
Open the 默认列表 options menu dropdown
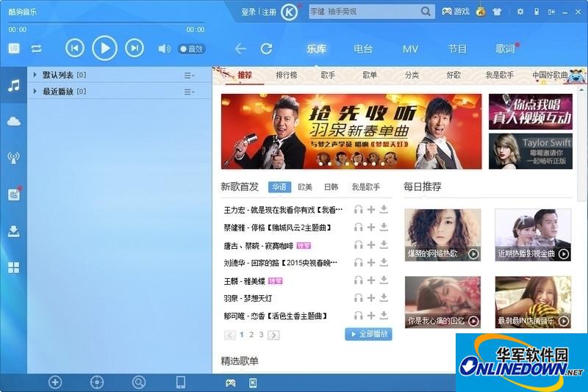click(189, 75)
